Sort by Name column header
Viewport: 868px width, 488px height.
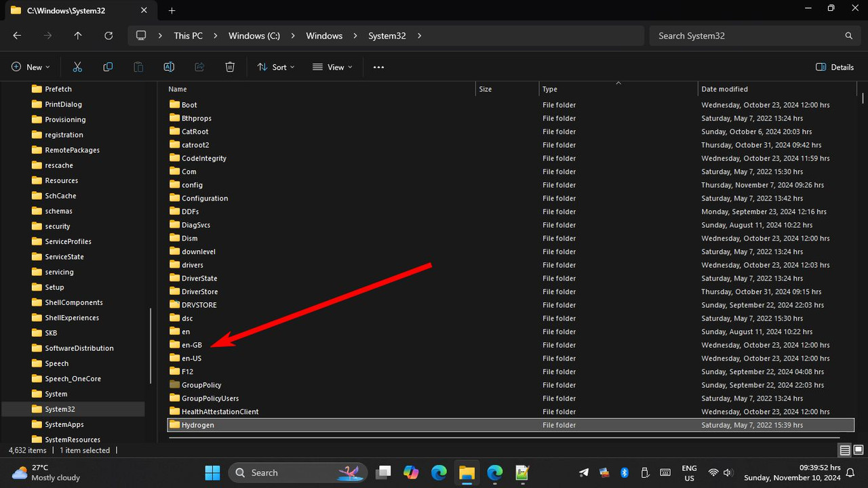click(x=320, y=89)
